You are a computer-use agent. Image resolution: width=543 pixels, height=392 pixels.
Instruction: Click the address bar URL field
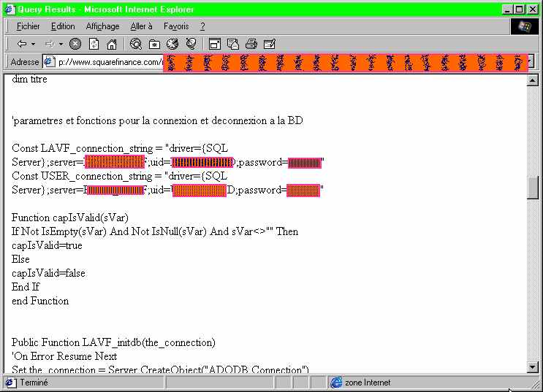110,62
